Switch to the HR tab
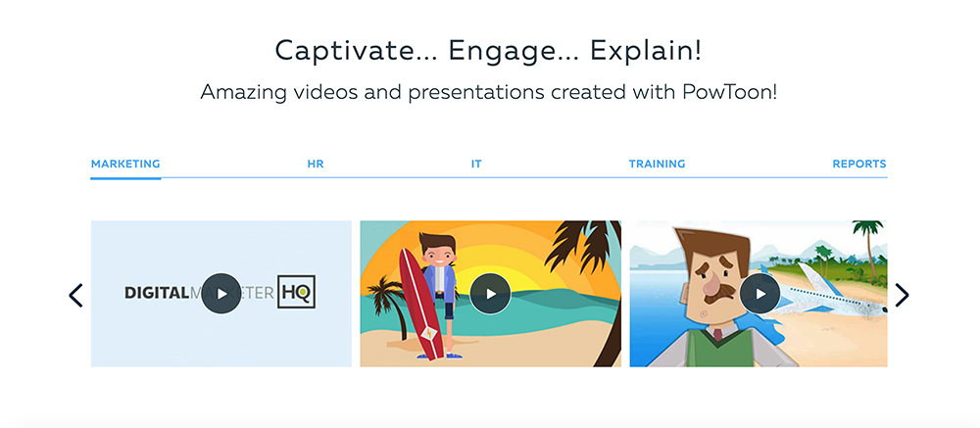 316,165
